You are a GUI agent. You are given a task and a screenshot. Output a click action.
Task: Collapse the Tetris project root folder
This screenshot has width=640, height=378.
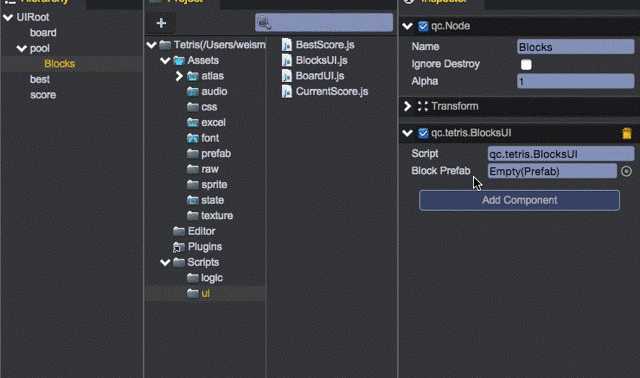pos(151,45)
